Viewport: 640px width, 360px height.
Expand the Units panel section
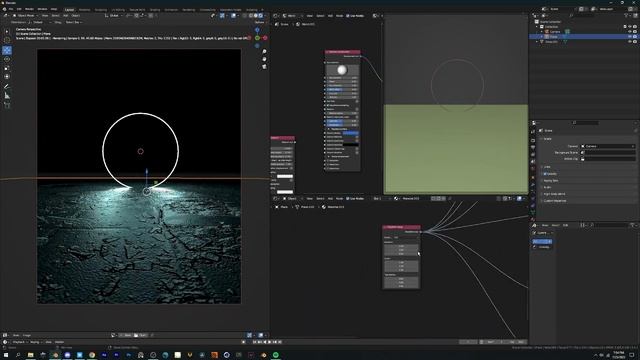tap(547, 167)
